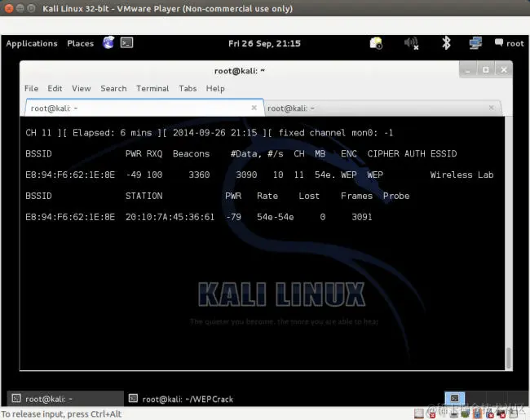Launch the Iceweasel browser from top panel
530x420 pixels.
pos(108,43)
